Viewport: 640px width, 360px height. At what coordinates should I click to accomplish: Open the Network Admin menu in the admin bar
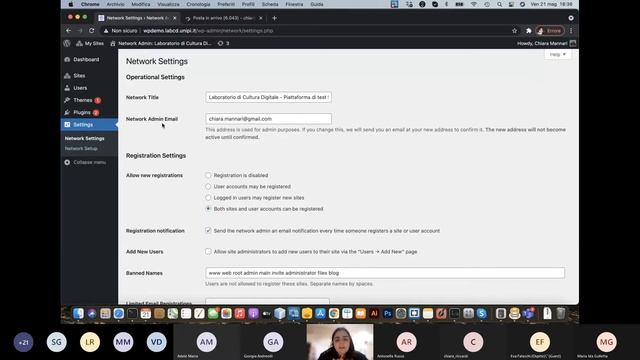click(161, 43)
